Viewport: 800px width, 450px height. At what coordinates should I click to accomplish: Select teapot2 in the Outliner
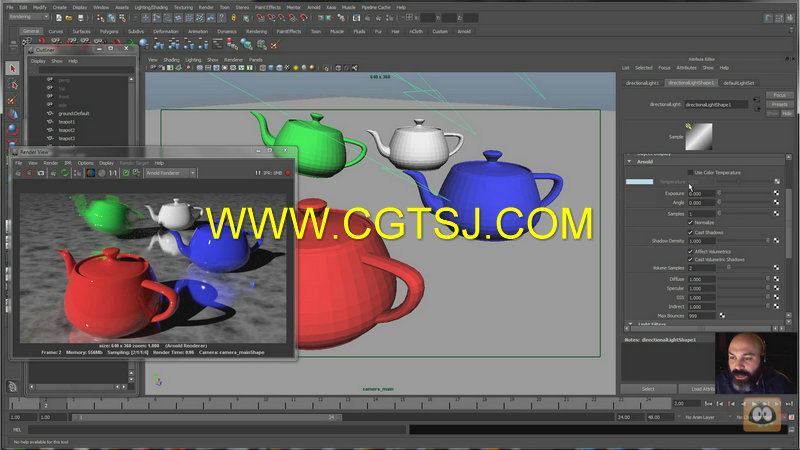tap(66, 130)
